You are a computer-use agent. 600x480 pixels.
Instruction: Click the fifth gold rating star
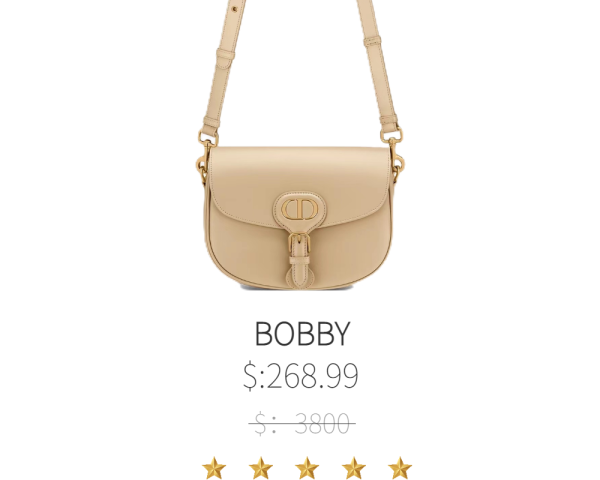point(400,468)
